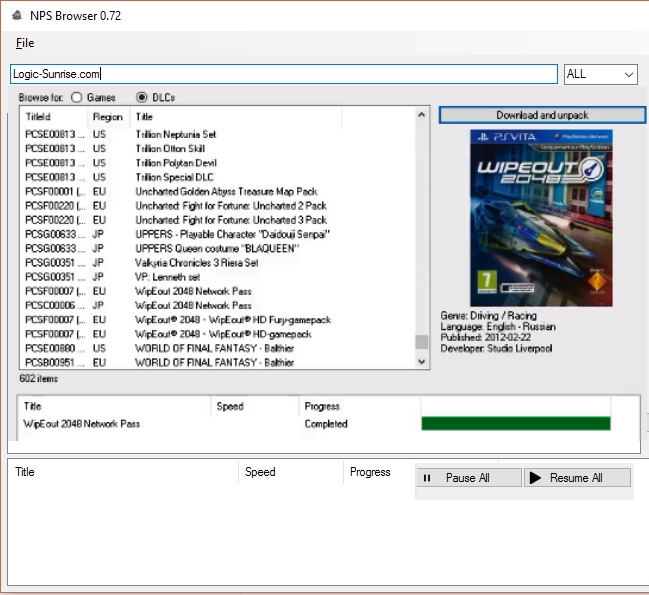Select row Trillion Neptunia Set
The image size is (649, 595).
[218, 134]
